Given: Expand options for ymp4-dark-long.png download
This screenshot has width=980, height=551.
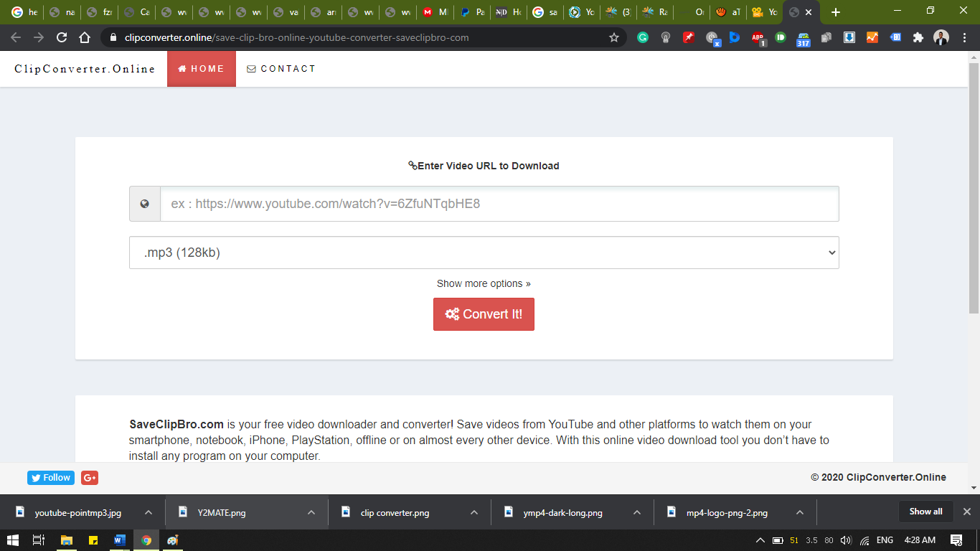Looking at the screenshot, I should coord(637,512).
